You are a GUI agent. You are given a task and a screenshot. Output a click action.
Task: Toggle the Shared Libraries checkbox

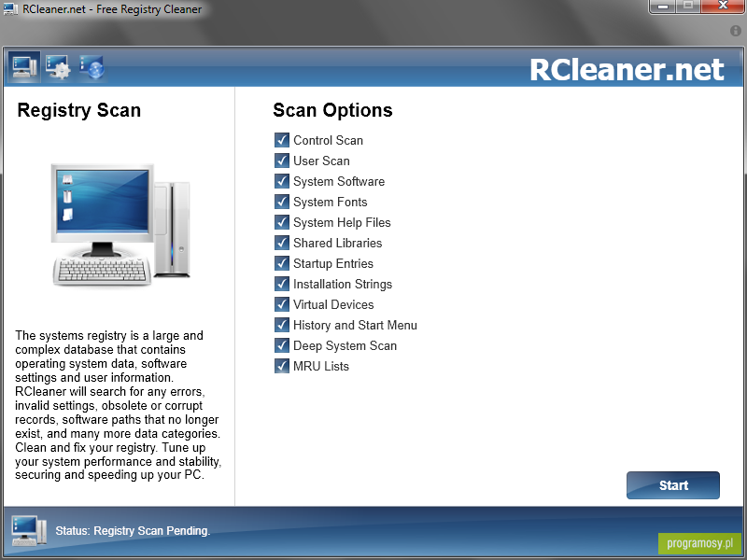(282, 243)
